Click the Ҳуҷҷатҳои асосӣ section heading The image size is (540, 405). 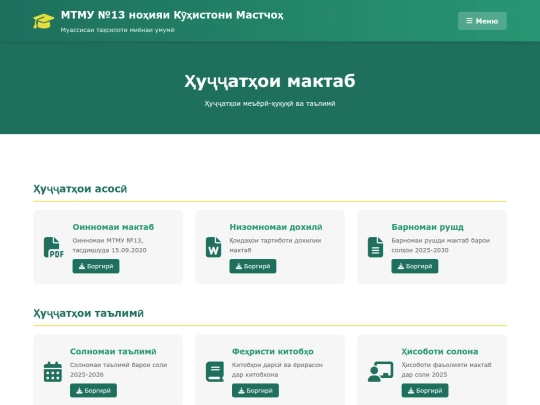80,189
